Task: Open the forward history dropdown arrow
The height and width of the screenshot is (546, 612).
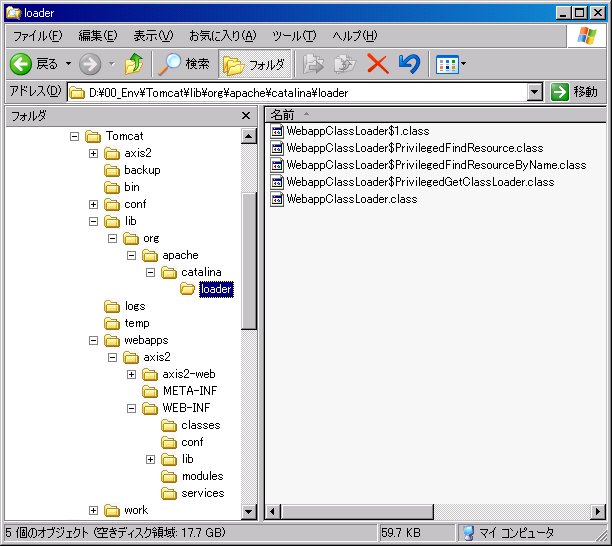Action: [x=112, y=64]
